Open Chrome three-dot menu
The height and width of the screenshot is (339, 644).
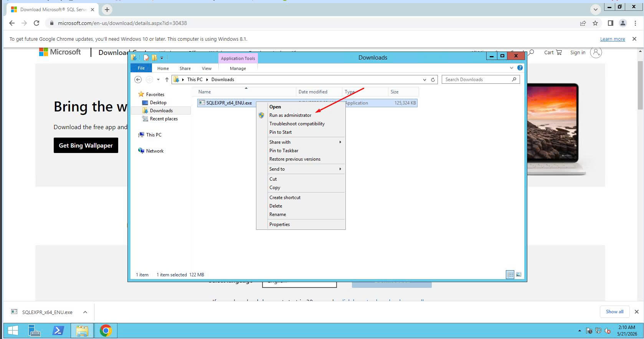pyautogui.click(x=636, y=23)
